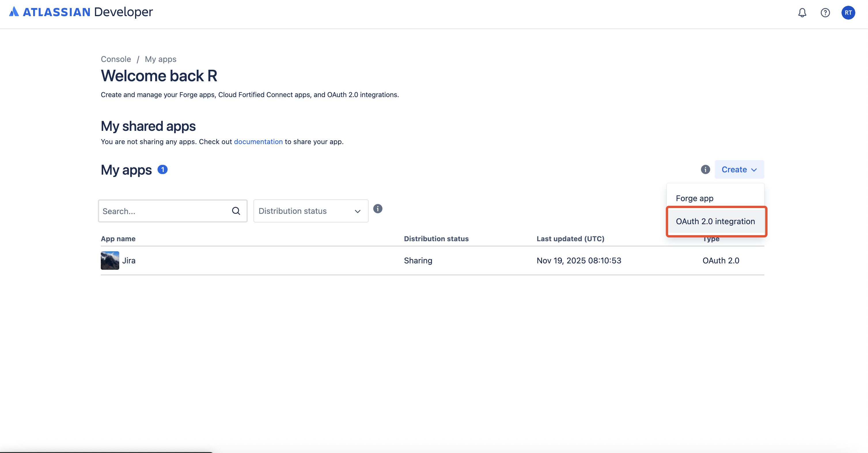Click the Atlassian Developer logo
Image resolution: width=868 pixels, height=453 pixels.
click(x=81, y=12)
